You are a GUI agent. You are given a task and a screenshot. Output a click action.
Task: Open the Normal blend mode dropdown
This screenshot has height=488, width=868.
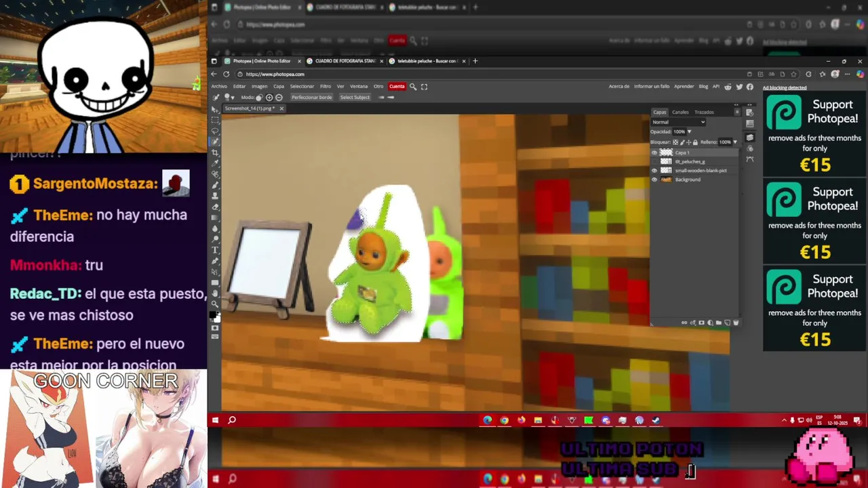click(x=678, y=122)
